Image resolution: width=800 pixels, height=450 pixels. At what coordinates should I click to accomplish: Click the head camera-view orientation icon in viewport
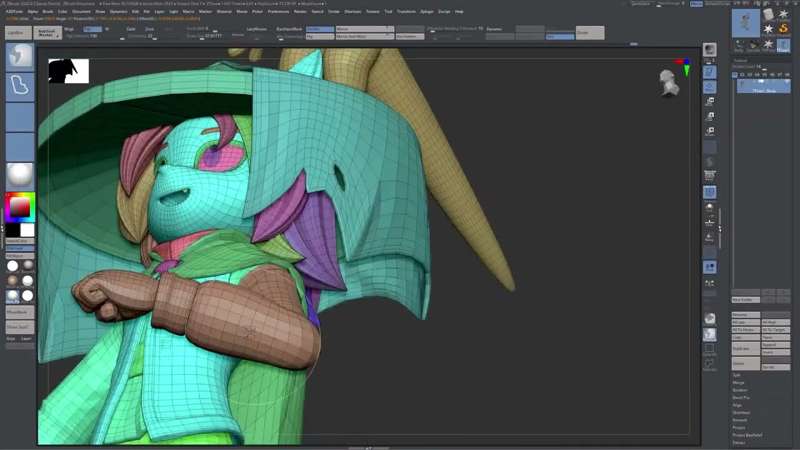pos(669,83)
